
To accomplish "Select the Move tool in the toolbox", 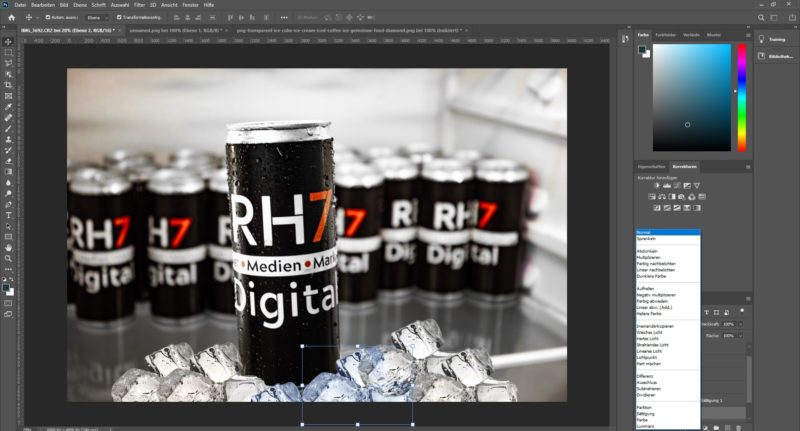I will tap(8, 42).
